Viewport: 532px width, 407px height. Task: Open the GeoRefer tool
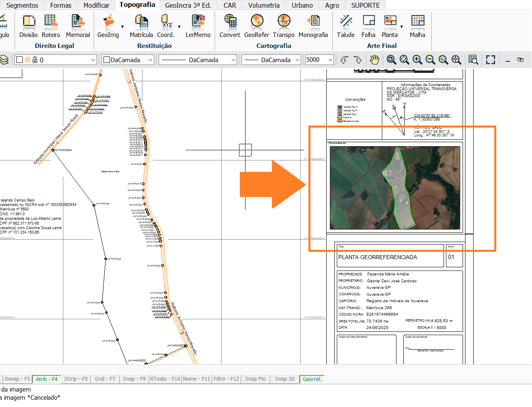point(256,26)
